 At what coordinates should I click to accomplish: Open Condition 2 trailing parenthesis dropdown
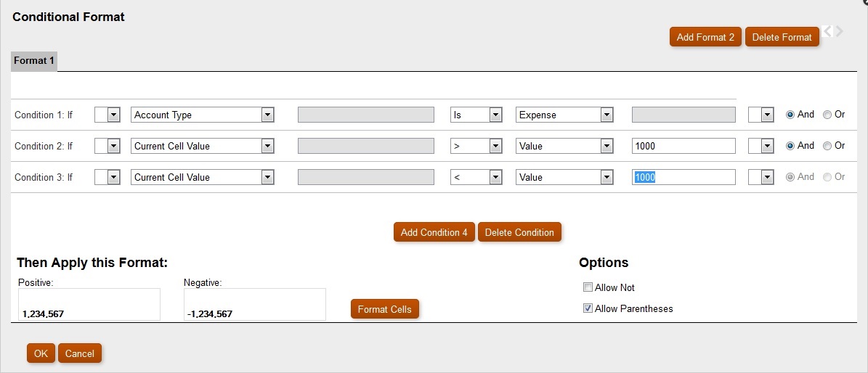[767, 146]
